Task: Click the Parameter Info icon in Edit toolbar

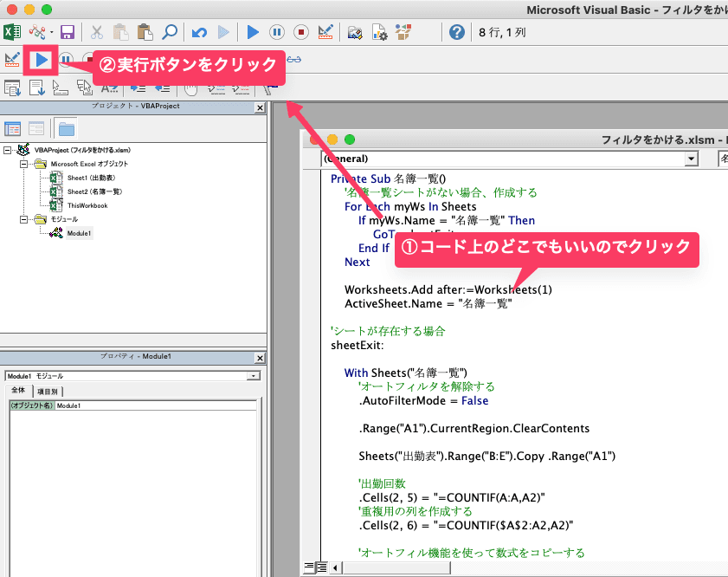Action: click(x=85, y=88)
